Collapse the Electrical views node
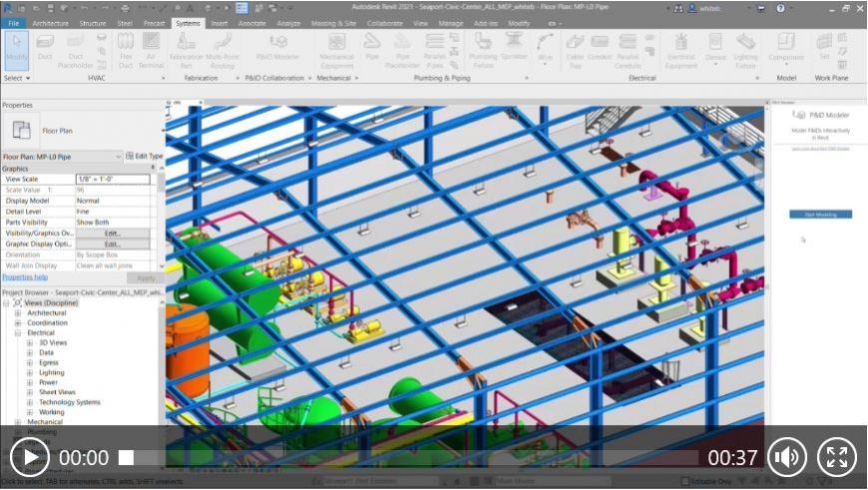 18,333
